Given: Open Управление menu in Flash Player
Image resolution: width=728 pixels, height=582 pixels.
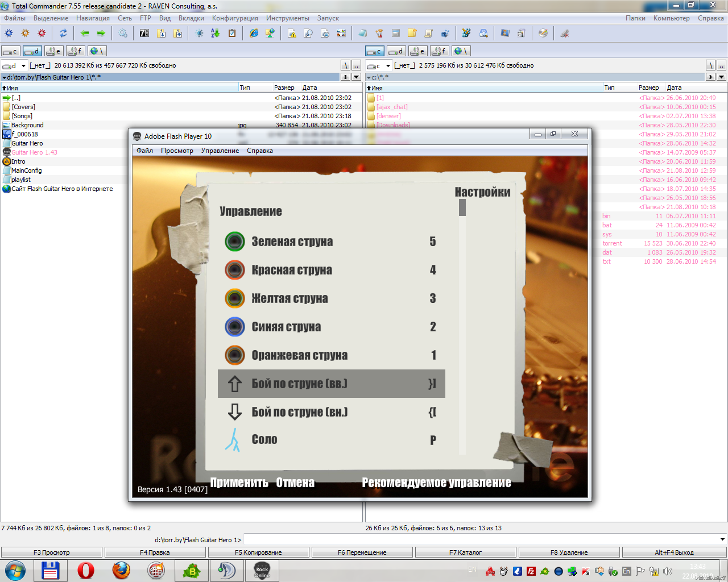Looking at the screenshot, I should 220,151.
